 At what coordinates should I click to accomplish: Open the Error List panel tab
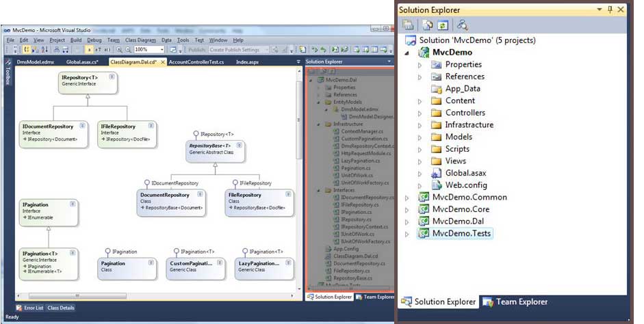(29, 308)
